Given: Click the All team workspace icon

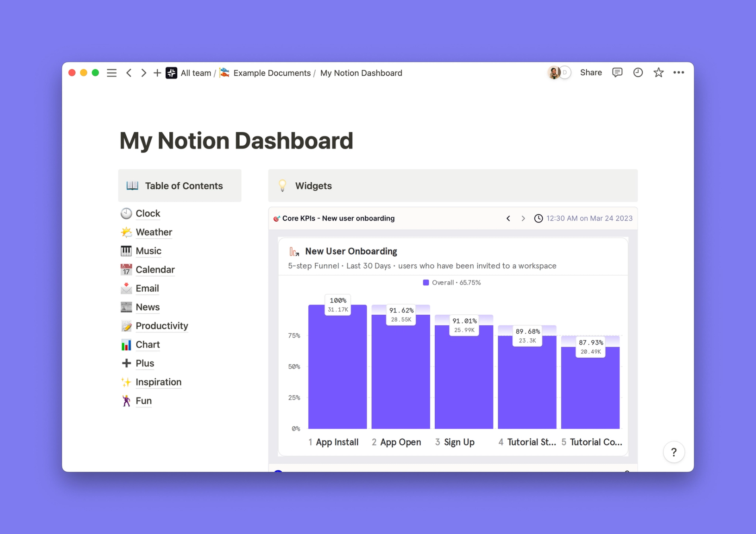Looking at the screenshot, I should click(172, 73).
